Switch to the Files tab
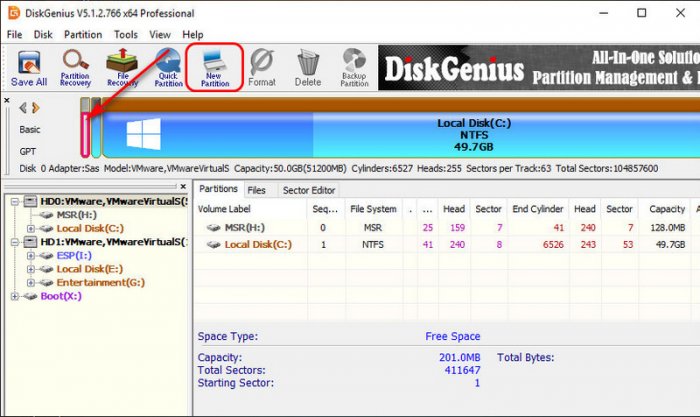Image resolution: width=700 pixels, height=417 pixels. point(256,190)
